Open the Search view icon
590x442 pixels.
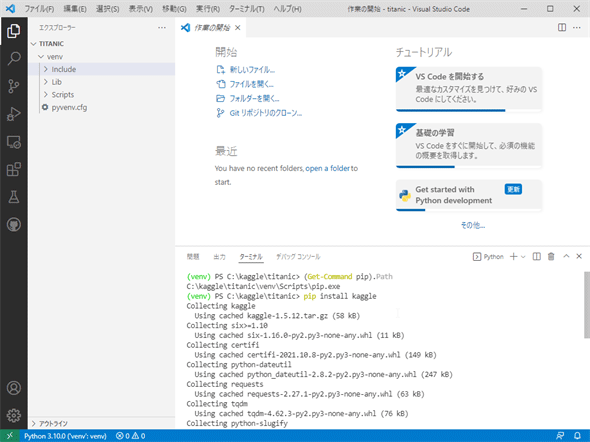click(x=14, y=58)
